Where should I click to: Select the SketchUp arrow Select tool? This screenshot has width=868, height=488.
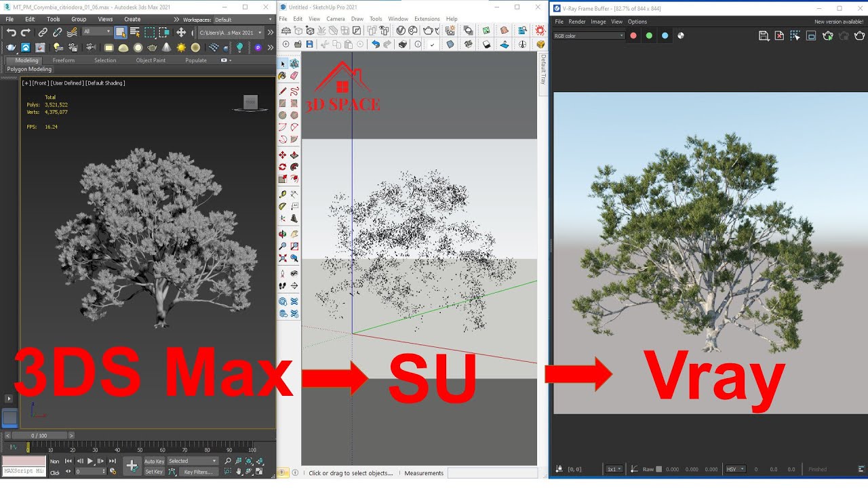pos(283,64)
